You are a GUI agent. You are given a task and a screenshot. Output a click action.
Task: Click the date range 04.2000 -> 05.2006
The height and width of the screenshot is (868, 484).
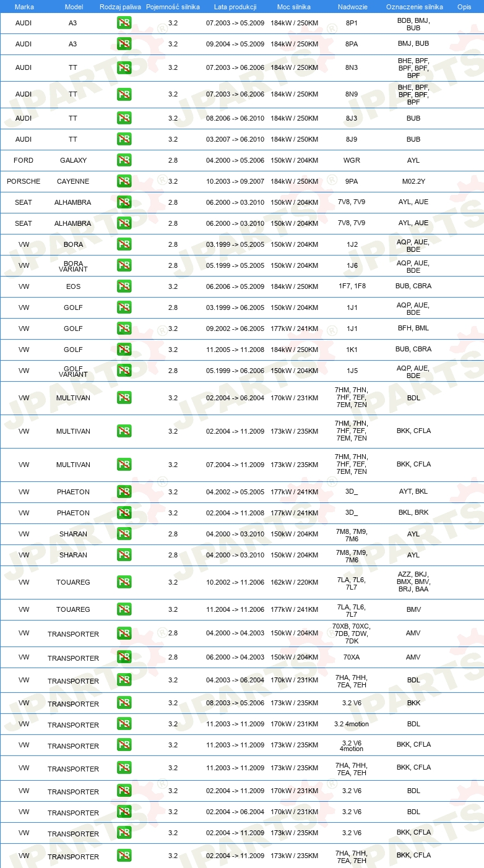tap(235, 161)
